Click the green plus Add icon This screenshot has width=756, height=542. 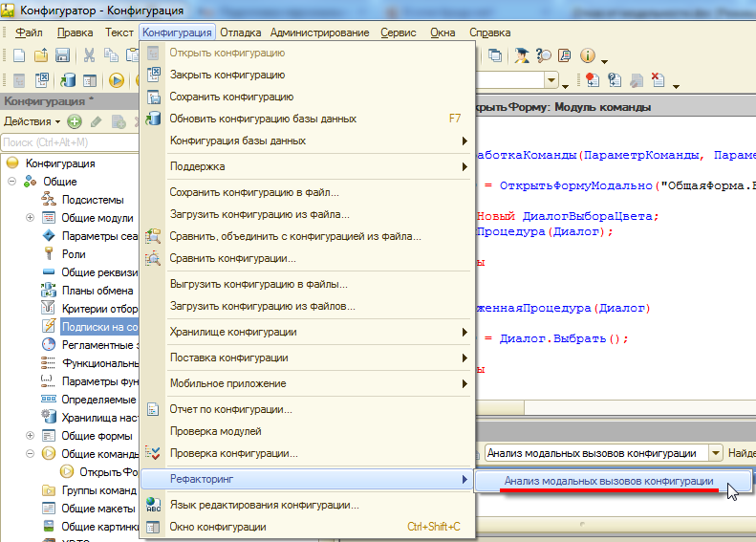tap(75, 121)
